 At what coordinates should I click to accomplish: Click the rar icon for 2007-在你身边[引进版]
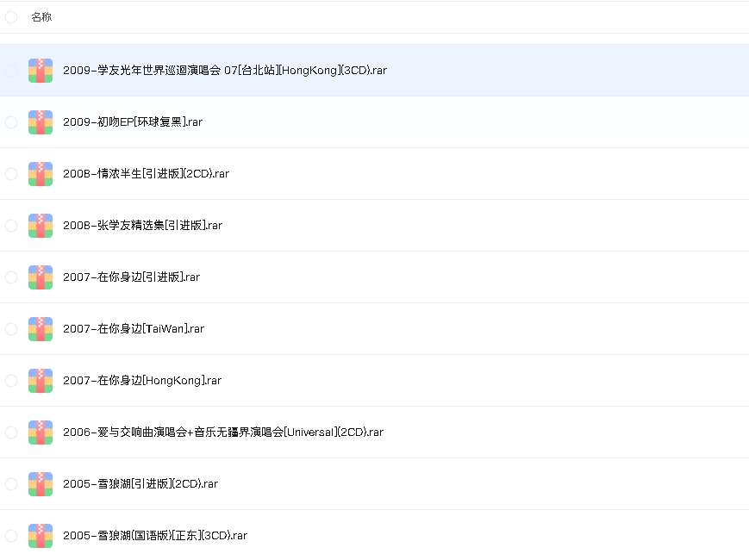click(x=41, y=277)
